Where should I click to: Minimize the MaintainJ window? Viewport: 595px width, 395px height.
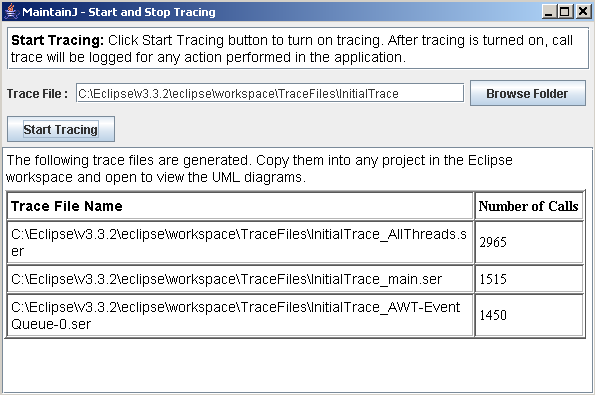tap(549, 12)
